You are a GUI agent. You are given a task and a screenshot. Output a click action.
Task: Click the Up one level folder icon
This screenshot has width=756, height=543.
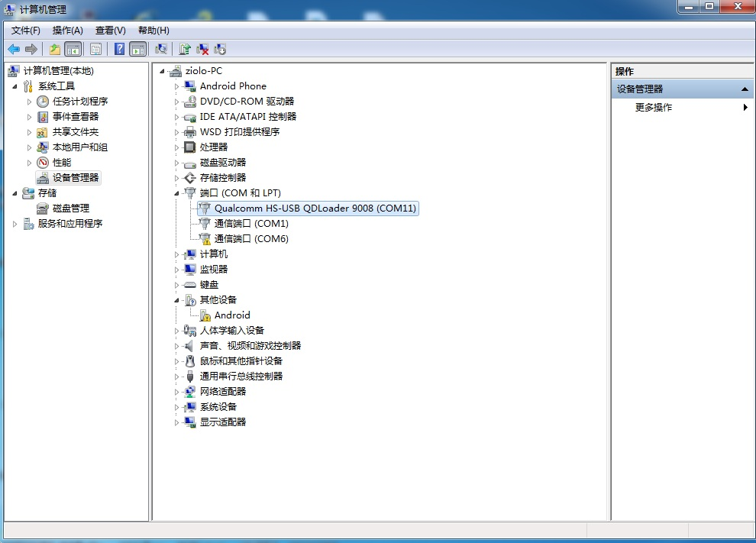pyautogui.click(x=55, y=49)
